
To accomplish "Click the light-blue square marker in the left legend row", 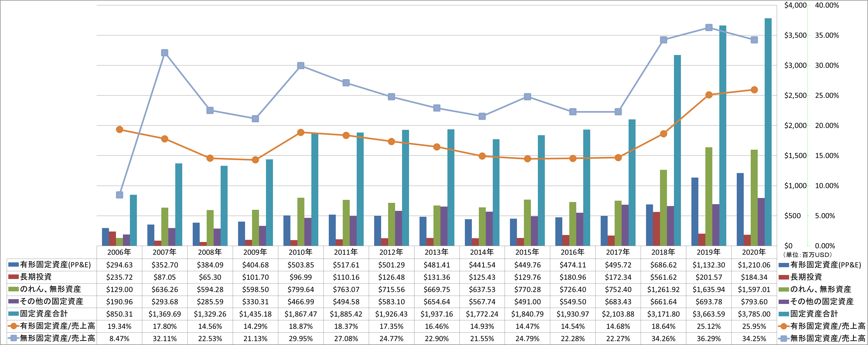I will (13, 338).
